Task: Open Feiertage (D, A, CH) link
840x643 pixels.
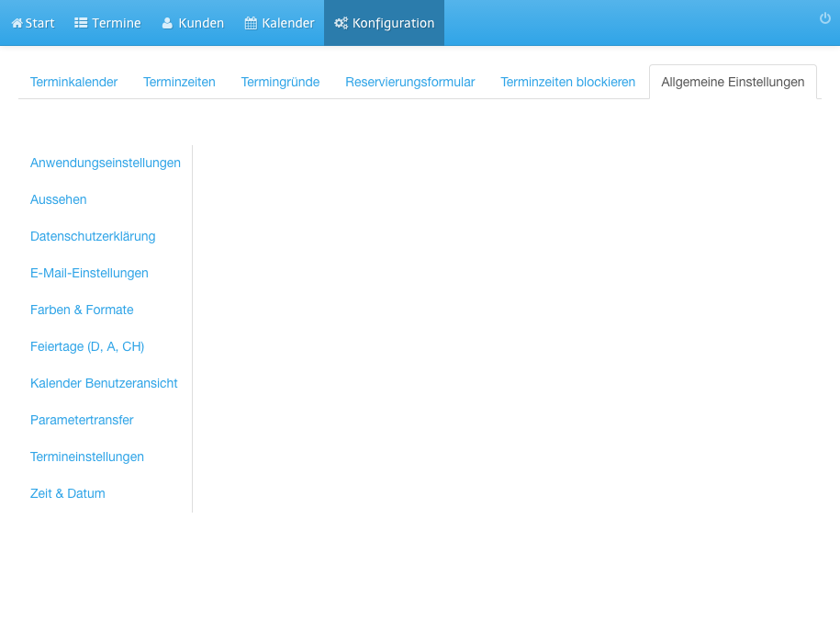Action: click(87, 346)
